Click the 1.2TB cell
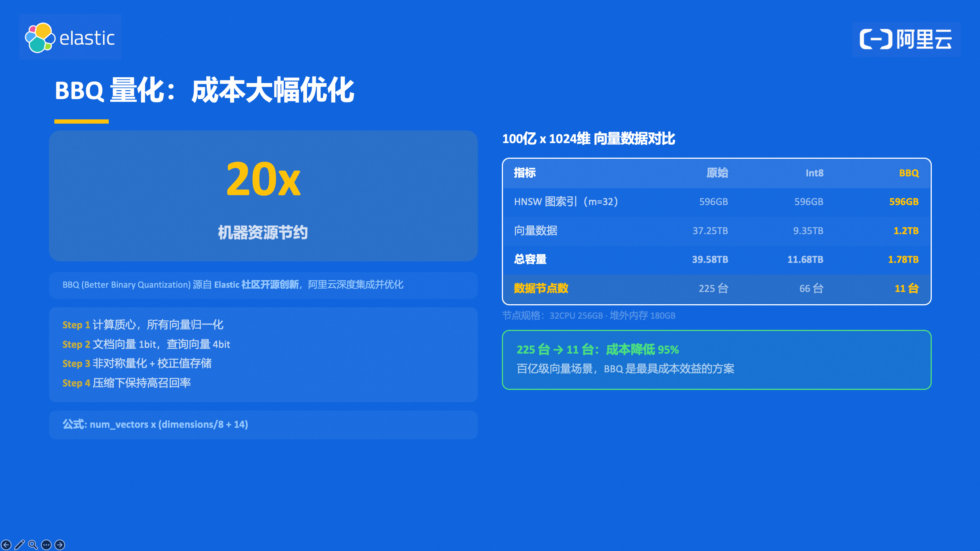This screenshot has width=980, height=551. [x=906, y=231]
